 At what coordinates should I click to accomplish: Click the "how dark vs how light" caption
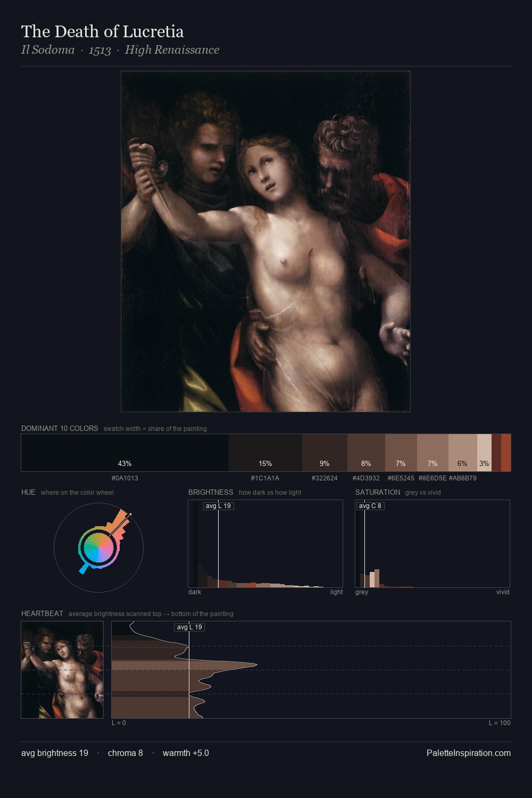pos(270,493)
